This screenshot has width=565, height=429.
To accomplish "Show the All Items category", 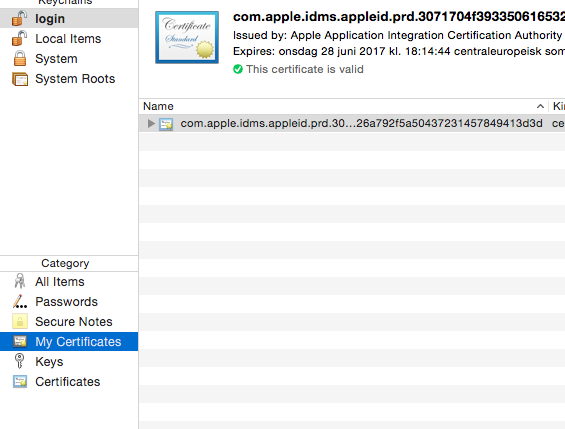I will click(69, 281).
